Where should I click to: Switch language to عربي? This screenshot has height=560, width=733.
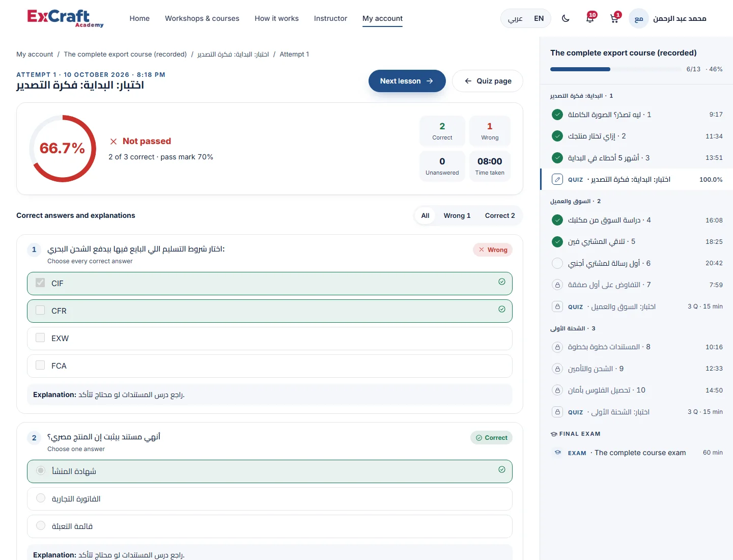pos(515,18)
